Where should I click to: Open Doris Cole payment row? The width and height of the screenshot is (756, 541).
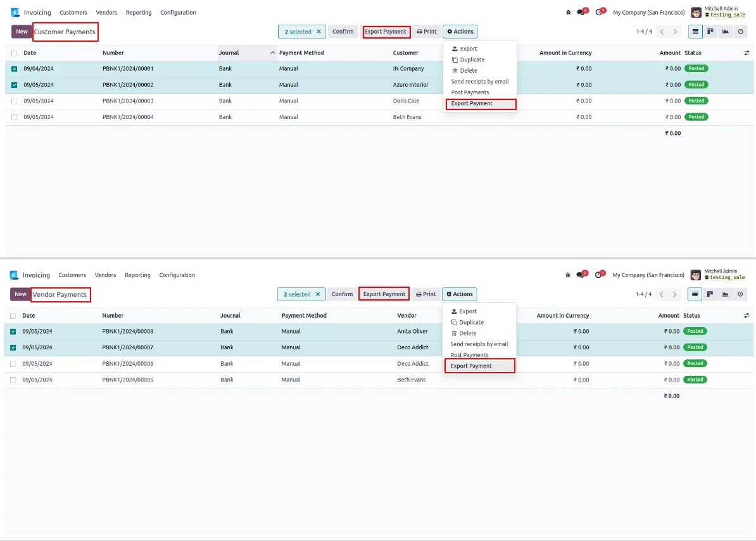(x=379, y=101)
